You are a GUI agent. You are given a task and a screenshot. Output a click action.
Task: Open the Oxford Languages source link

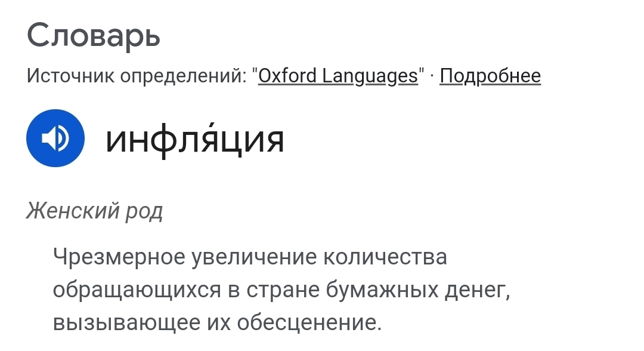coord(338,76)
